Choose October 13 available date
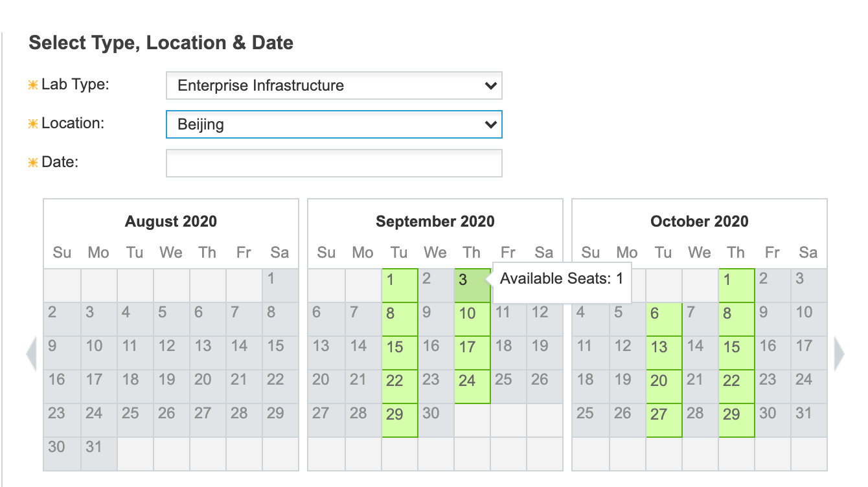Image resolution: width=868 pixels, height=487 pixels. pyautogui.click(x=664, y=353)
